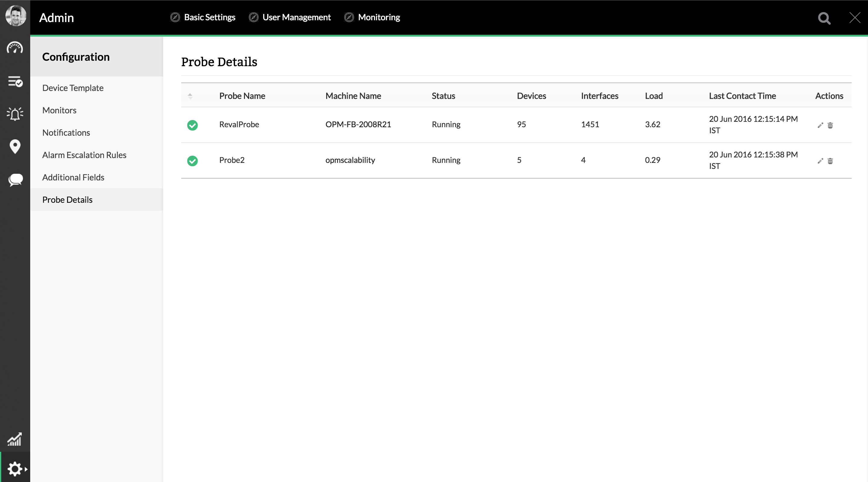Open Alarm Escalation Rules page
The height and width of the screenshot is (482, 868).
pos(84,155)
